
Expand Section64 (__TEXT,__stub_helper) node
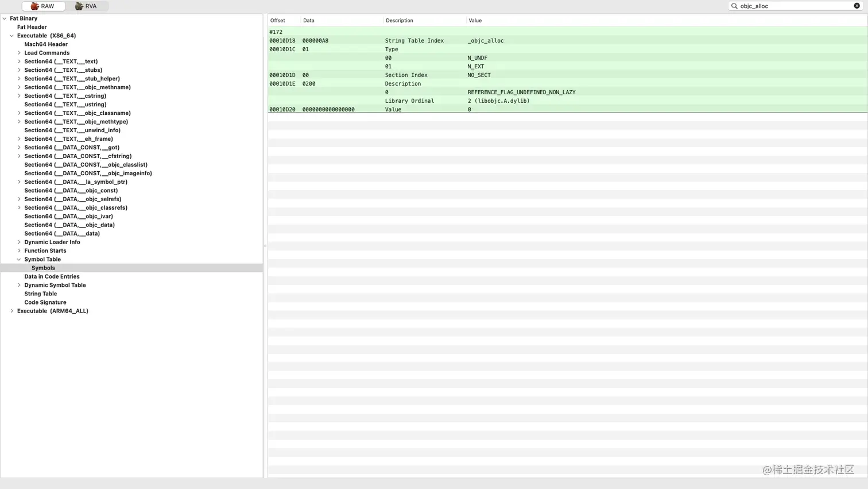click(x=19, y=79)
